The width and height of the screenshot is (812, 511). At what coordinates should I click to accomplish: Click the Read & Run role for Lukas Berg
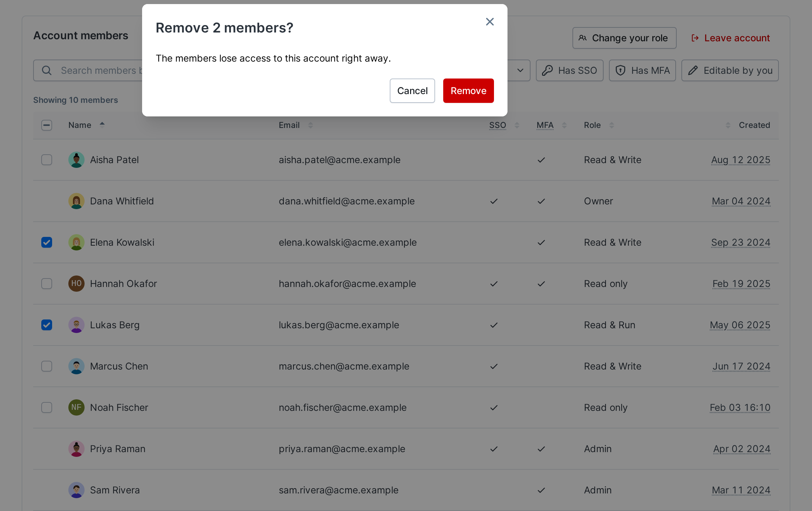coord(610,325)
